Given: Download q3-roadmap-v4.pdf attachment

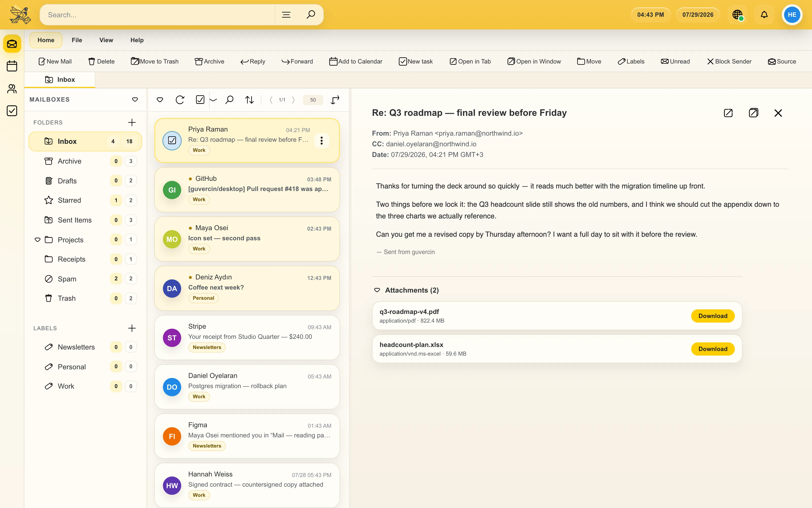Looking at the screenshot, I should coord(713,316).
